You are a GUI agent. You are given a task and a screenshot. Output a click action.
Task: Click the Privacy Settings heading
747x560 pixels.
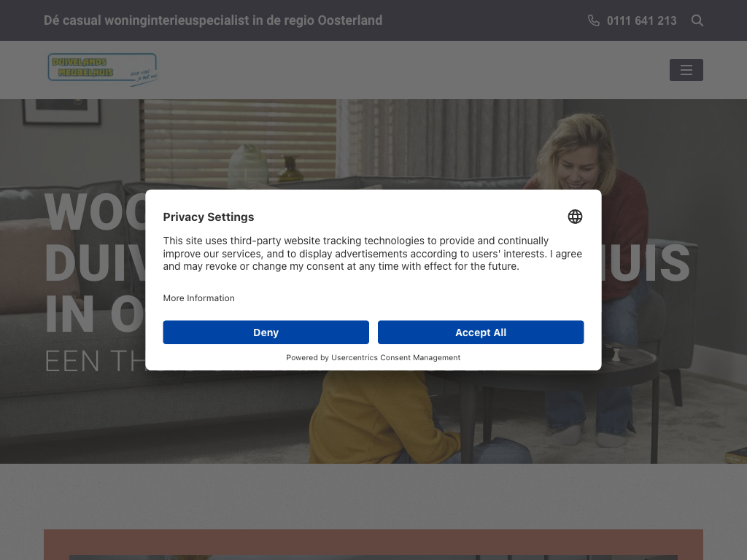point(209,217)
